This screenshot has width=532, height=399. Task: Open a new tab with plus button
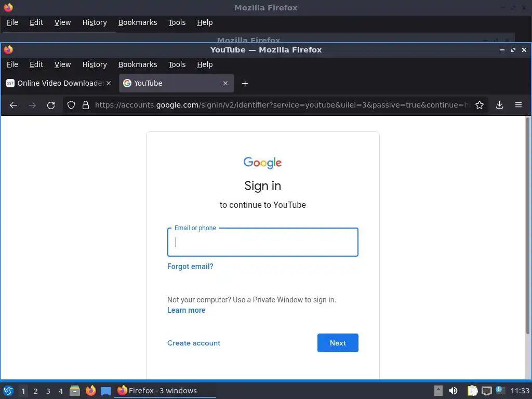coord(245,84)
